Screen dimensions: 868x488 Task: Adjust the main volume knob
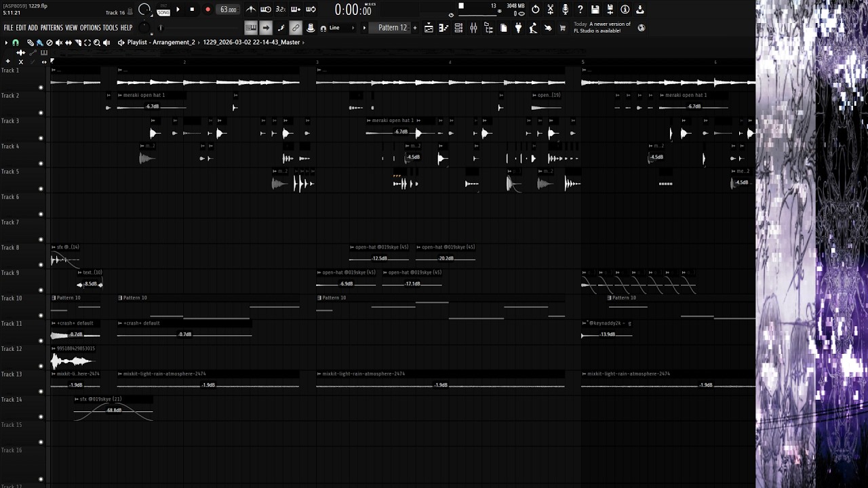pos(144,9)
